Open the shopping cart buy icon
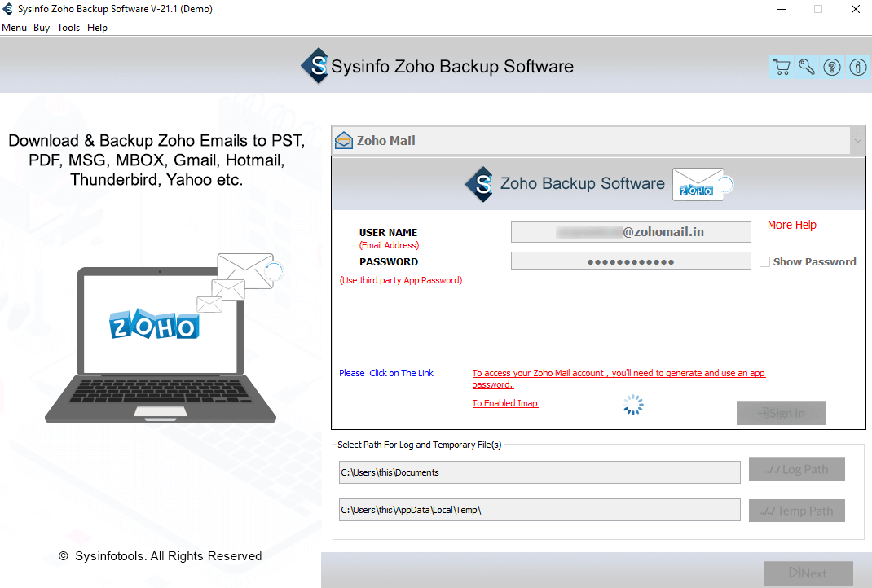 click(782, 68)
